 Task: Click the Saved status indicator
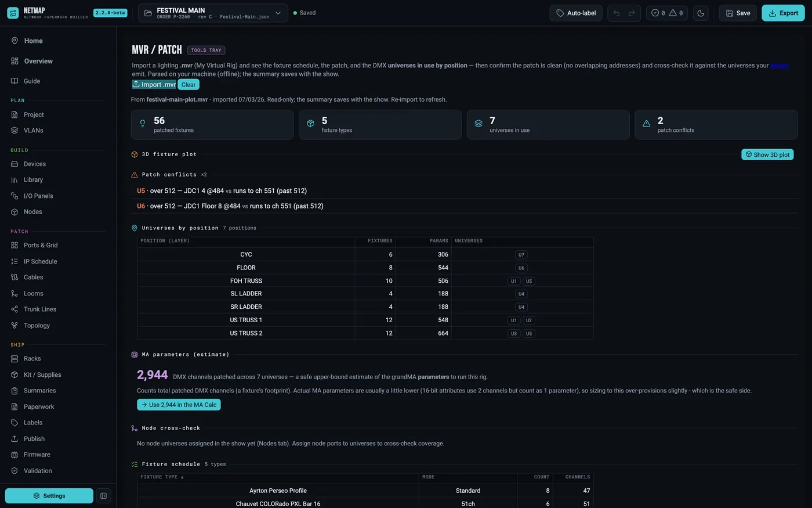click(x=304, y=13)
